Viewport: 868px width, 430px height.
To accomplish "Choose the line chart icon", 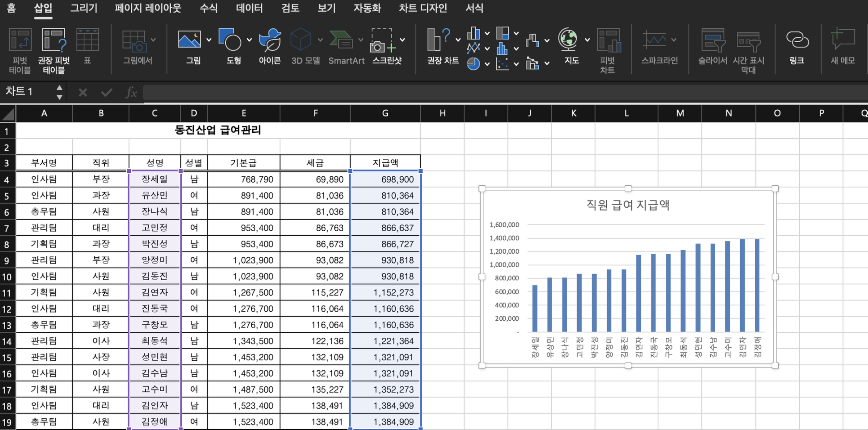I will [x=473, y=48].
